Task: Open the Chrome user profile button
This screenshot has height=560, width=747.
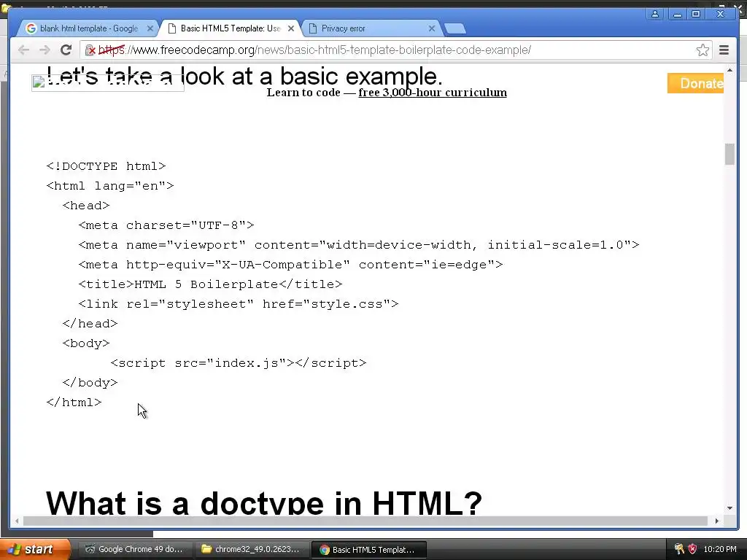Action: click(655, 14)
